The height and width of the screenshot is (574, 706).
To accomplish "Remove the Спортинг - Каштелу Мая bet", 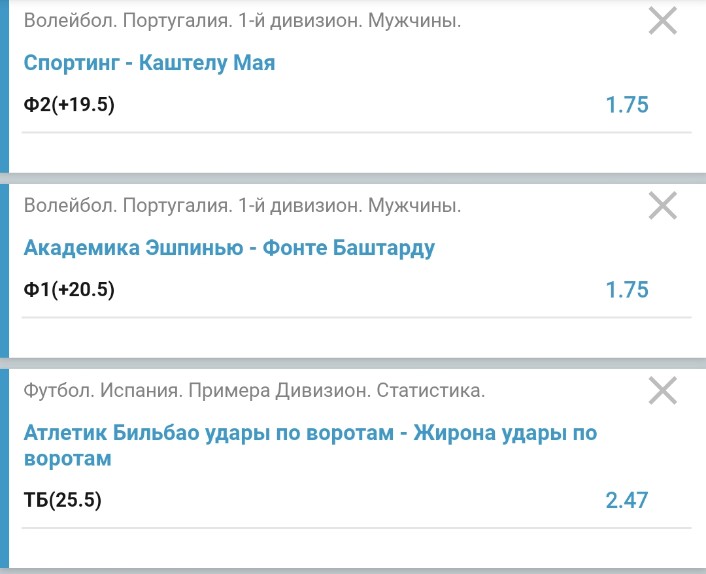I will coord(663,20).
